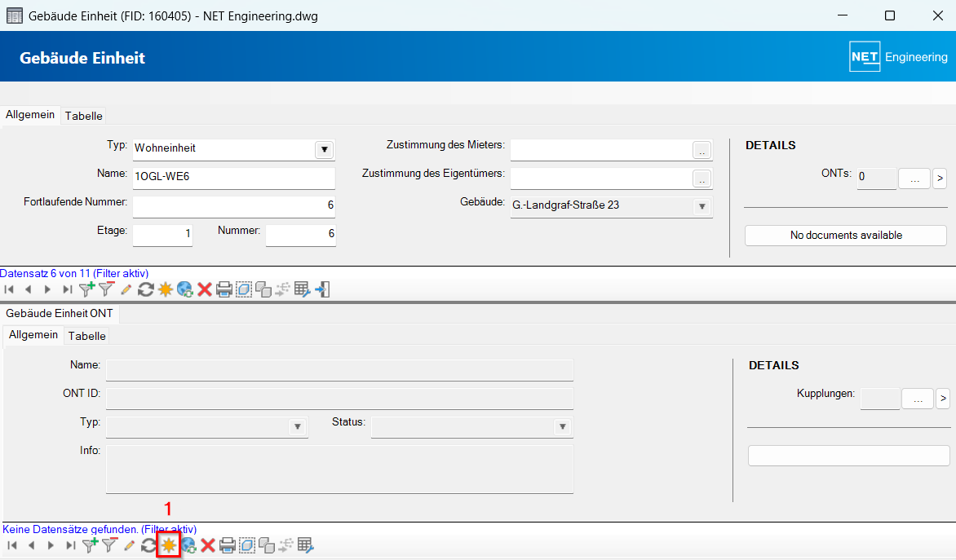Click the Name field containing 1OGL-WE6

click(233, 176)
